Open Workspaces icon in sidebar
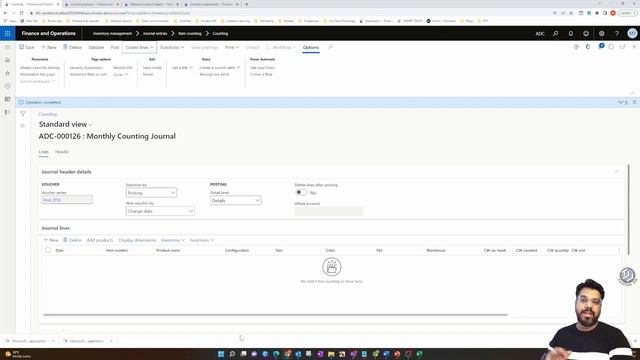The width and height of the screenshot is (640, 360). click(x=7, y=99)
